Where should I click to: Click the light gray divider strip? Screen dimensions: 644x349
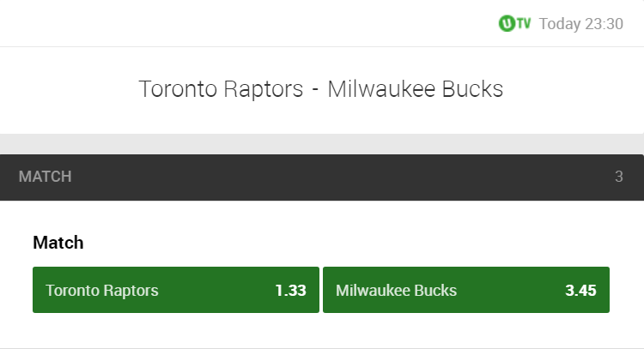pyautogui.click(x=322, y=143)
